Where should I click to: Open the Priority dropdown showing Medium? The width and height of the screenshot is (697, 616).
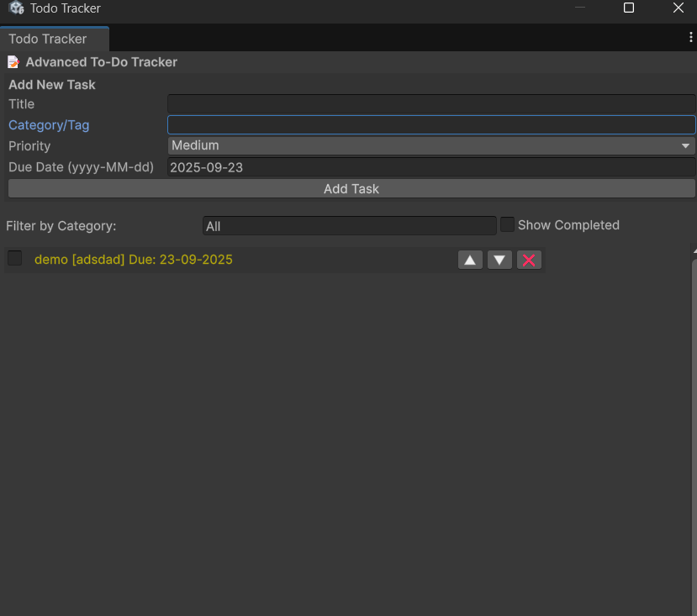click(x=431, y=145)
